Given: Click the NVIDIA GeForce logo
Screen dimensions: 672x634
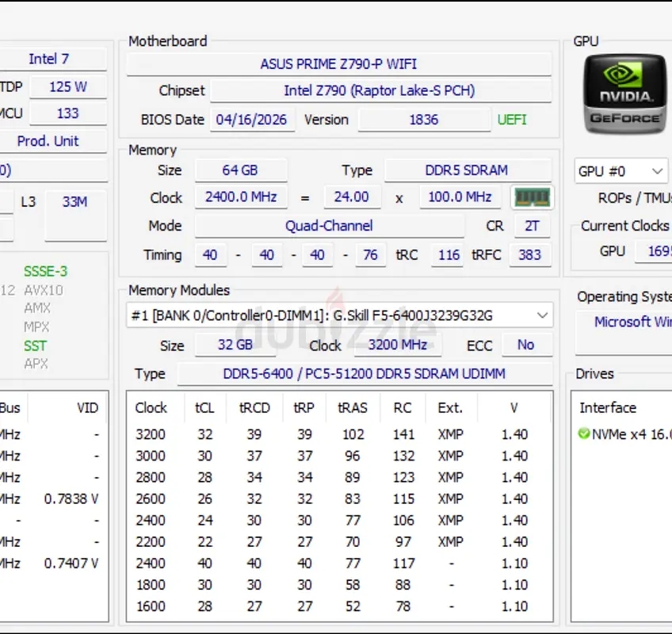Looking at the screenshot, I should (624, 94).
